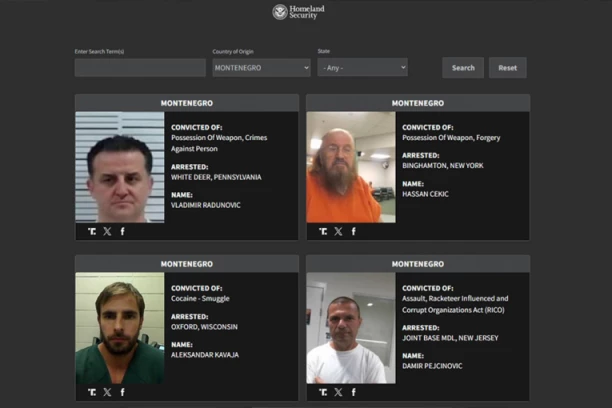612x408 pixels.
Task: Focus the Enter Search Term(s) field
Action: coord(140,68)
